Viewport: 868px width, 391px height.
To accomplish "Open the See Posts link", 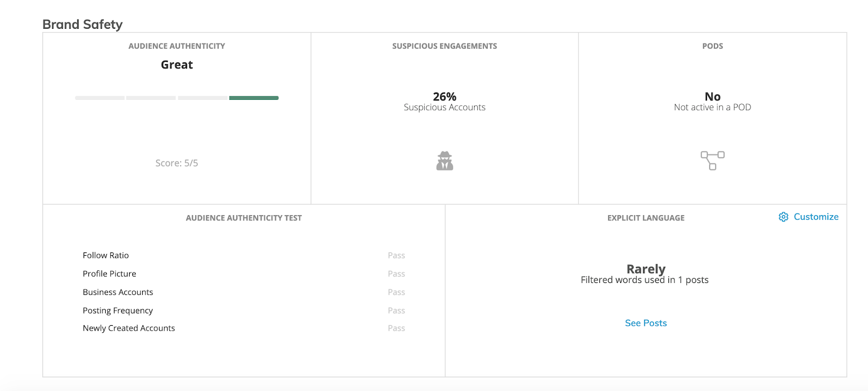I will [646, 323].
